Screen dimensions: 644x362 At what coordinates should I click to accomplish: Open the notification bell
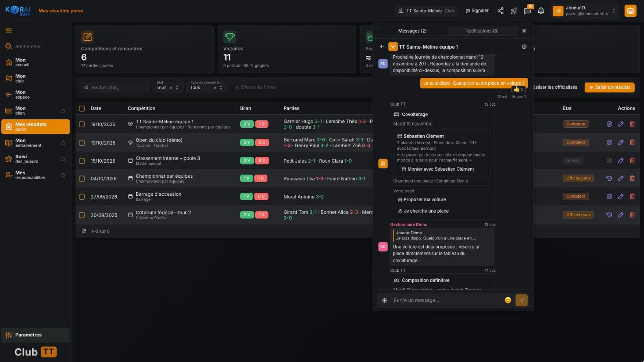click(541, 11)
